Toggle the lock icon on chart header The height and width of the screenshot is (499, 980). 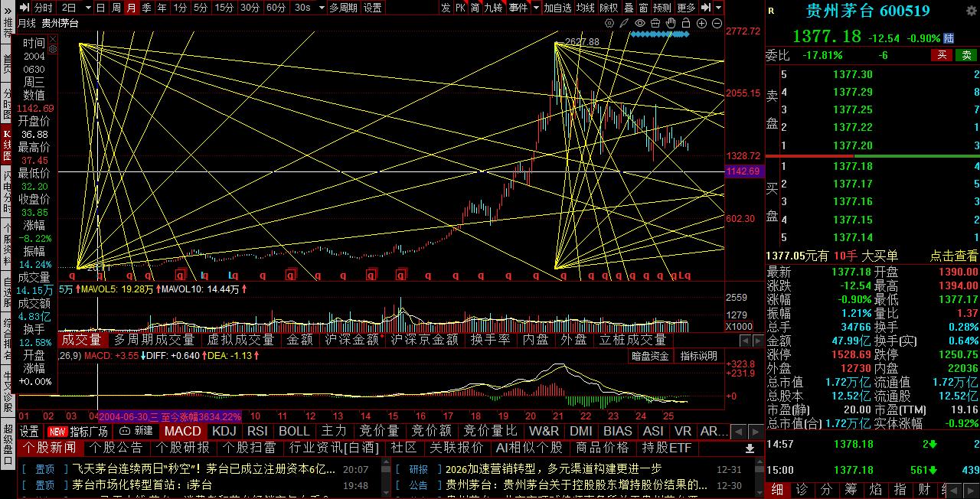(686, 24)
